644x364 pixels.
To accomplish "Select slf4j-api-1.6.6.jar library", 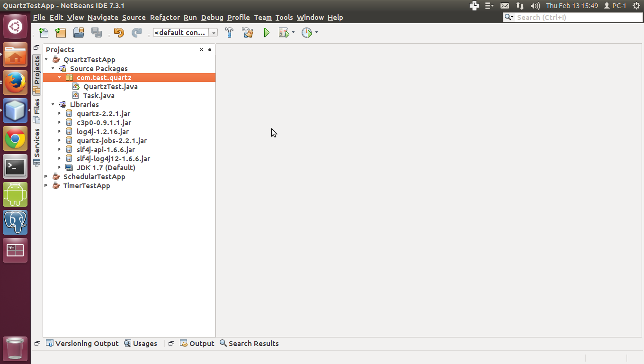I will tap(106, 149).
